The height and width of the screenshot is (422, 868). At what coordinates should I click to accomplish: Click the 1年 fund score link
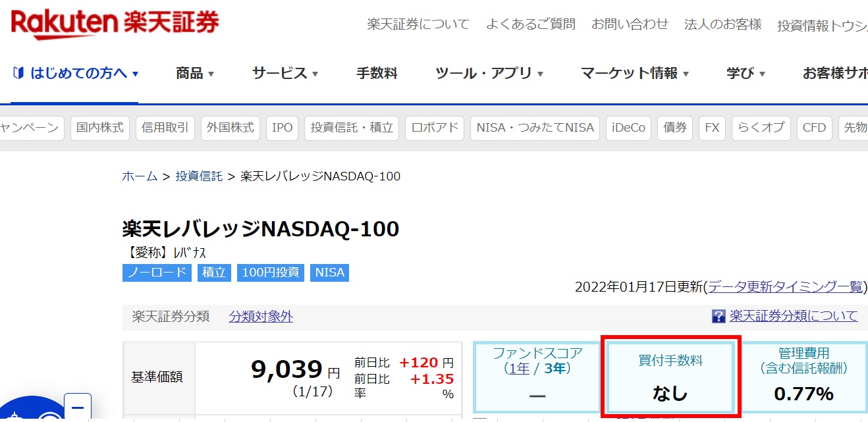[x=518, y=369]
